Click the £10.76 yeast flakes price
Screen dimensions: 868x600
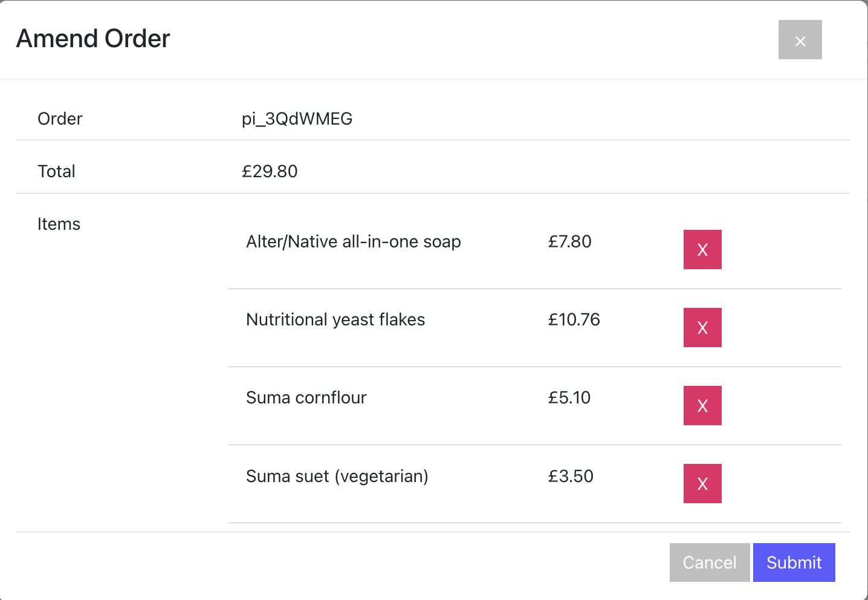tap(574, 319)
